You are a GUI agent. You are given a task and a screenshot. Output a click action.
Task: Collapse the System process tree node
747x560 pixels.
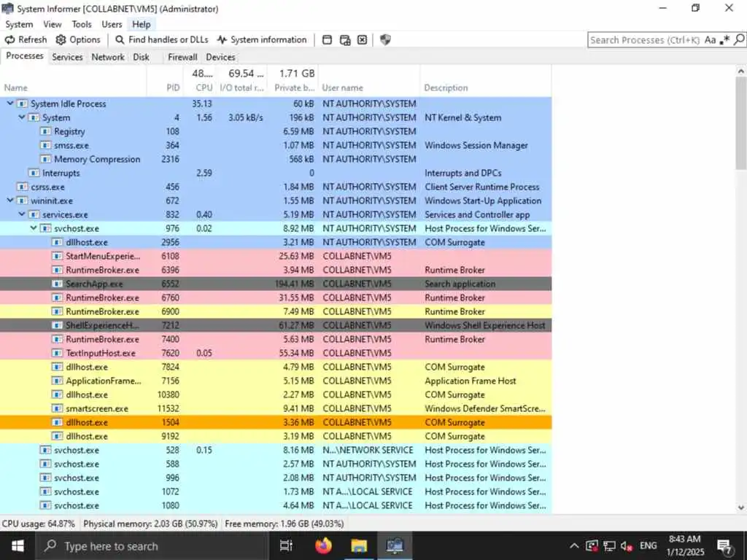coord(22,117)
